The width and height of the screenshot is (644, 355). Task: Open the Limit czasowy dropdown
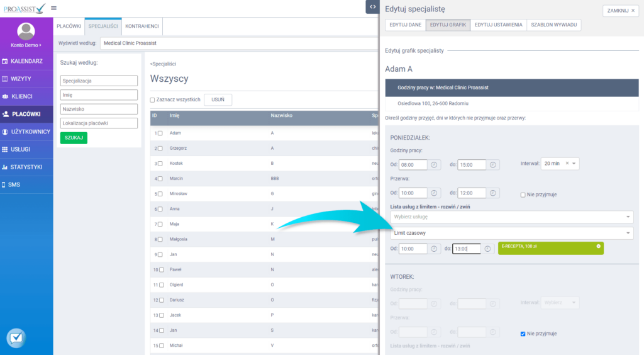coord(509,234)
